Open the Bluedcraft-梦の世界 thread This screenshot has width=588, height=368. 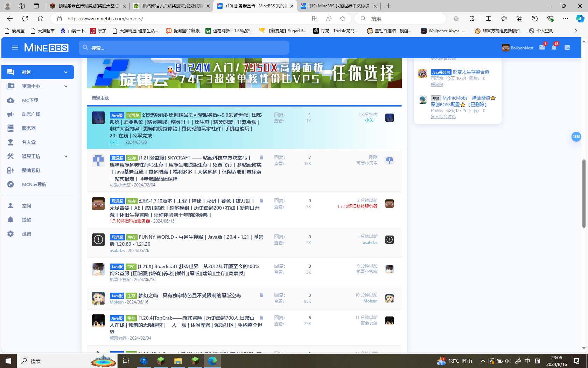[x=184, y=270]
